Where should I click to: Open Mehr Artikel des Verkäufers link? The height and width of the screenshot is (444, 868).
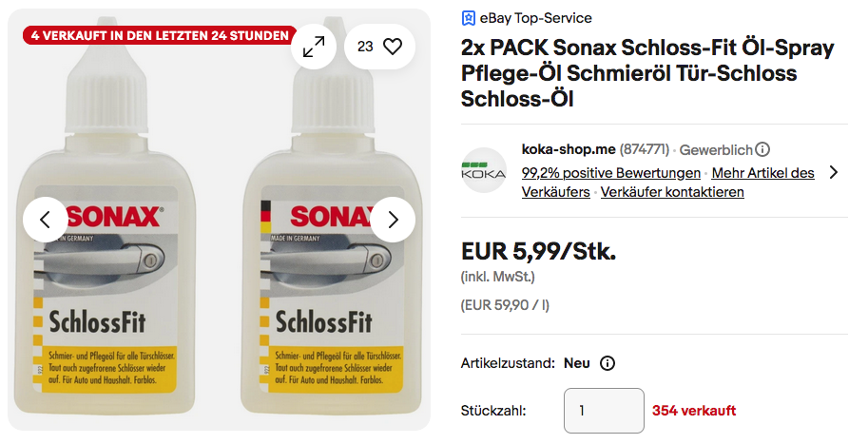click(x=762, y=173)
